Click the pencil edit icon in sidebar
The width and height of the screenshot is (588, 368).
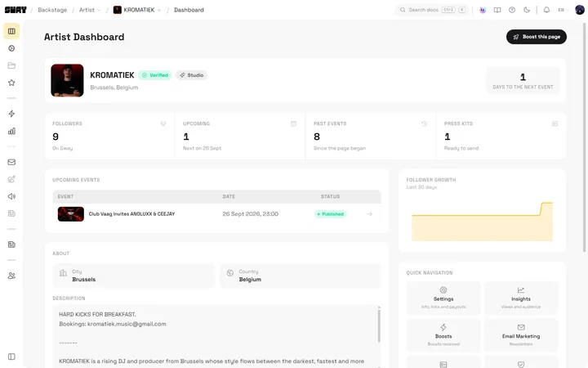(11, 179)
